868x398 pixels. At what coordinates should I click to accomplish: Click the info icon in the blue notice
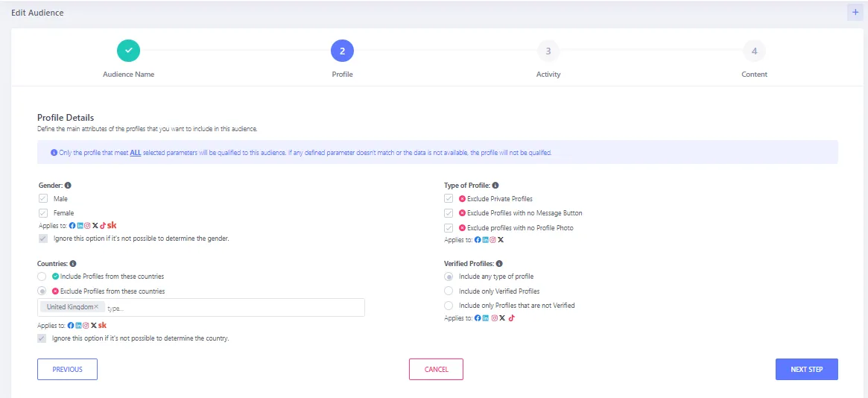[54, 152]
